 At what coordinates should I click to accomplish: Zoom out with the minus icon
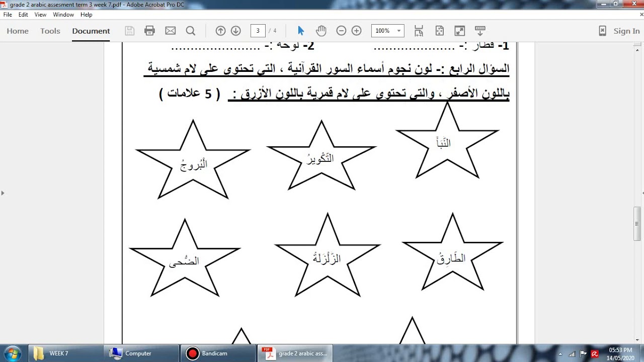tap(341, 31)
